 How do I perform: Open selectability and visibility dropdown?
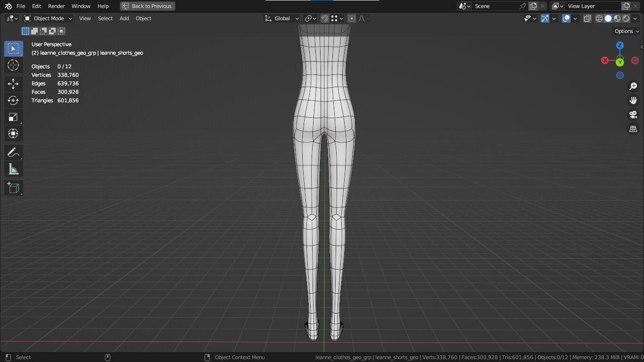coord(530,18)
